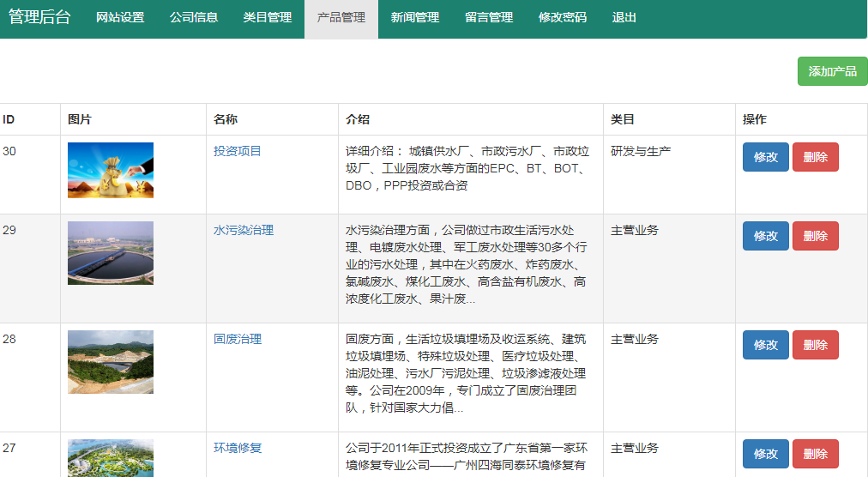Click the water treatment tank thumbnail
This screenshot has width=868, height=477.
pyautogui.click(x=111, y=253)
